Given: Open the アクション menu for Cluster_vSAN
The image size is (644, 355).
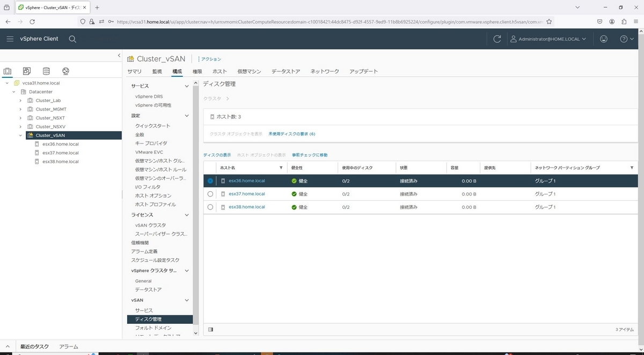Looking at the screenshot, I should click(209, 59).
